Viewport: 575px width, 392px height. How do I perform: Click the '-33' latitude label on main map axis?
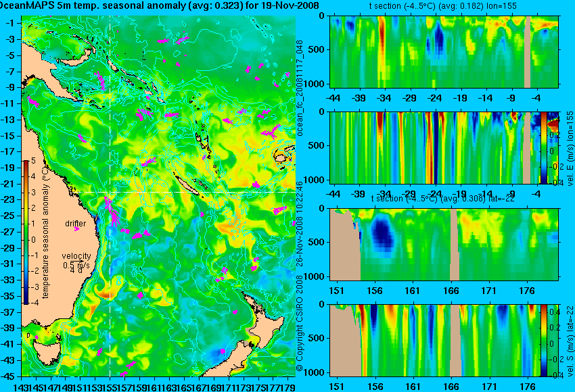pos(8,280)
